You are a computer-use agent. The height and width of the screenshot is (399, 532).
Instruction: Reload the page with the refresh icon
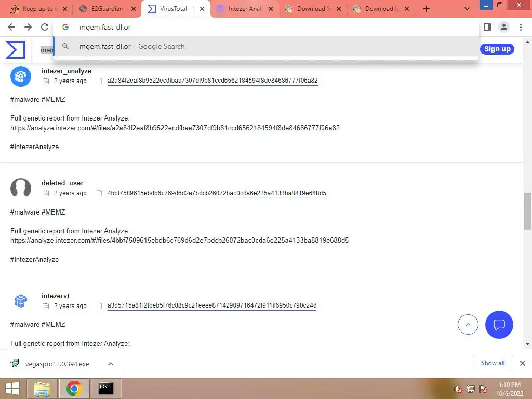coord(45,27)
